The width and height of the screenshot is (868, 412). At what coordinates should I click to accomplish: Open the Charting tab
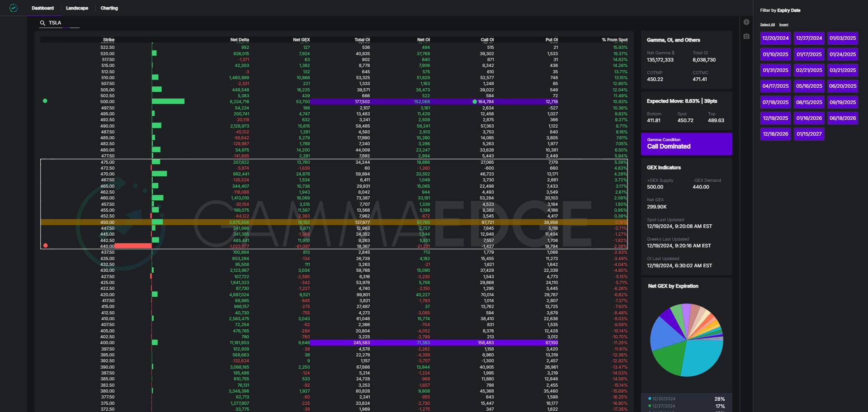click(109, 8)
